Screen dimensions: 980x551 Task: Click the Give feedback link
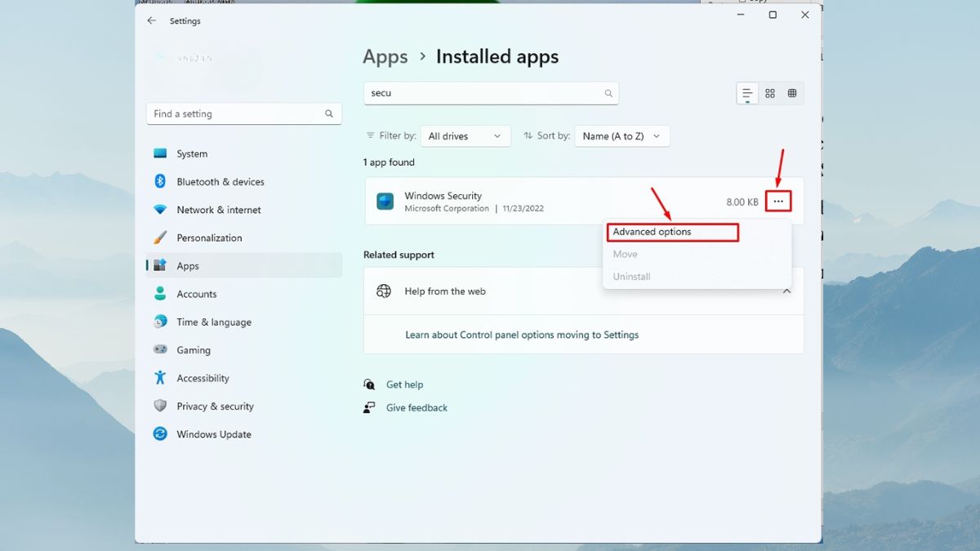click(x=416, y=407)
